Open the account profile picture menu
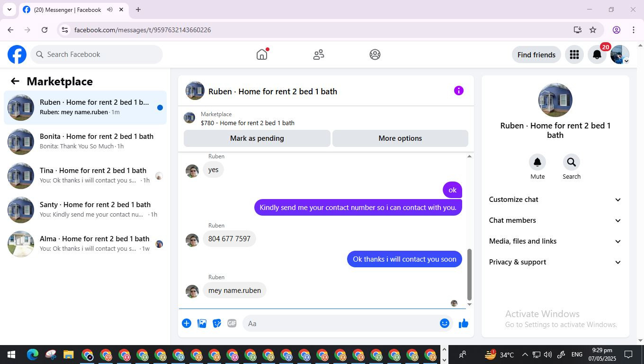Image resolution: width=644 pixels, height=364 pixels. pyautogui.click(x=619, y=55)
